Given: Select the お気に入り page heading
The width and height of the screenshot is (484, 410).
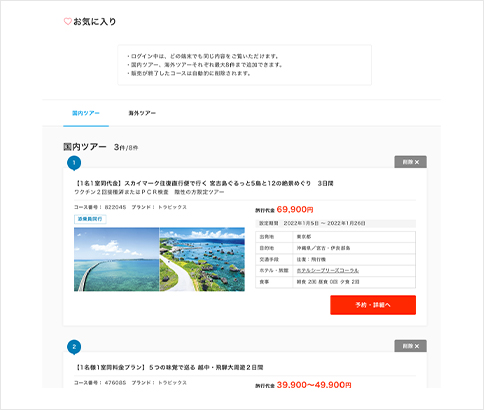Looking at the screenshot, I should (95, 22).
